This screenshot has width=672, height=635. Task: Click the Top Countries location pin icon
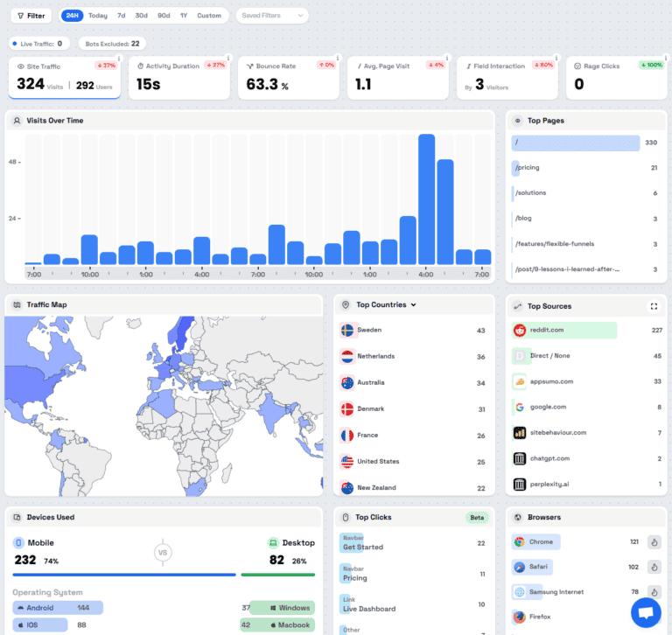click(346, 304)
